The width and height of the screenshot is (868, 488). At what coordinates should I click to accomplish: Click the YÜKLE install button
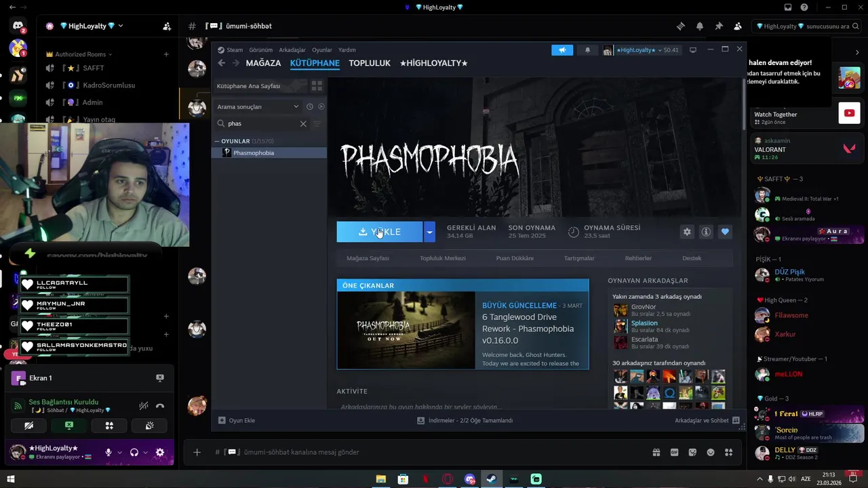click(x=380, y=232)
